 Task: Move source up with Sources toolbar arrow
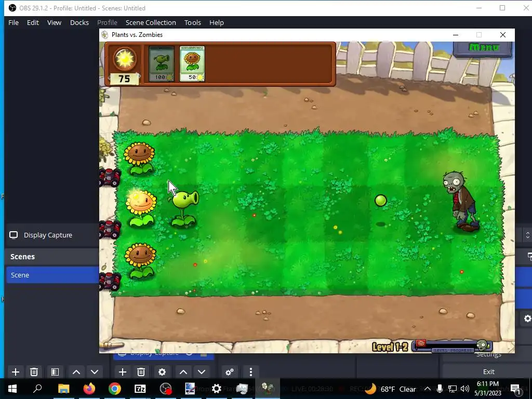point(183,372)
